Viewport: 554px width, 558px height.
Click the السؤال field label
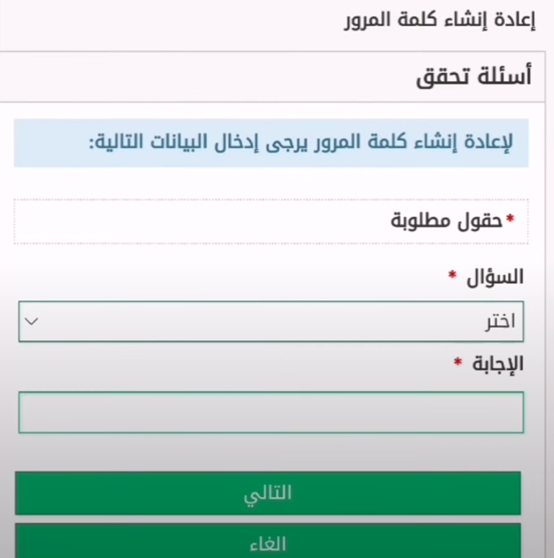coord(495,277)
